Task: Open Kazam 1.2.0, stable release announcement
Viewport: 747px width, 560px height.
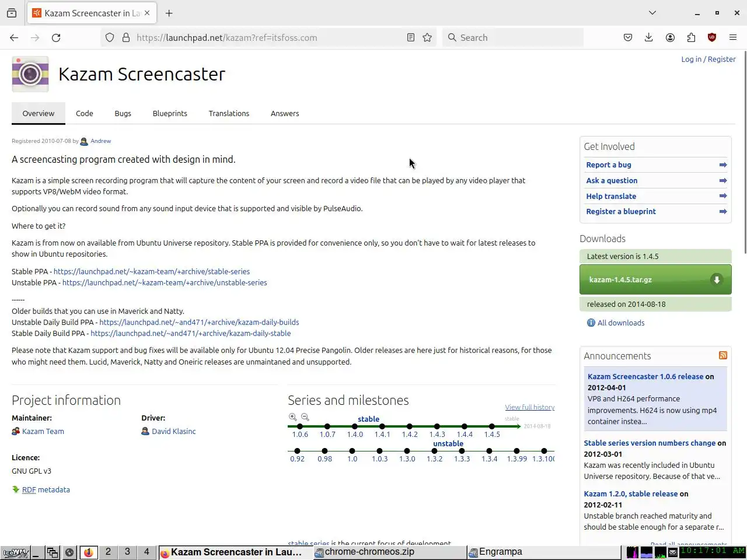Action: (x=631, y=494)
